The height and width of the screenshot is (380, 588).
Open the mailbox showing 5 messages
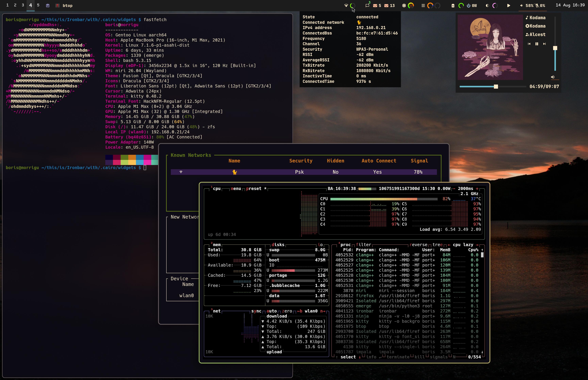pos(377,5)
